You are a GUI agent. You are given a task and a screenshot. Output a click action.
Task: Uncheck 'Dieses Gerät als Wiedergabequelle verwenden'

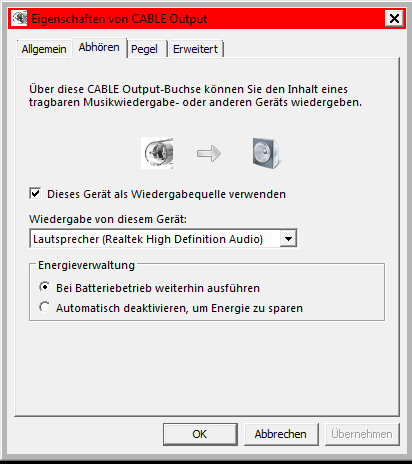click(x=35, y=193)
